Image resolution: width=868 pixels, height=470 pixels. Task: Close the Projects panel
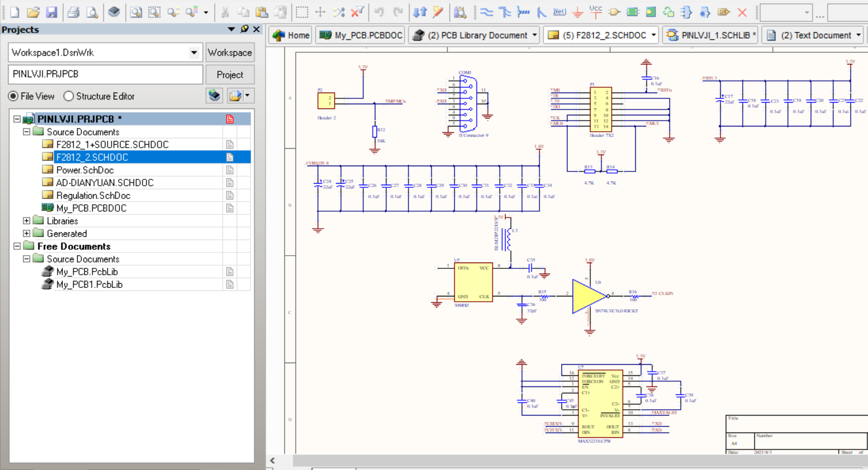click(257, 29)
